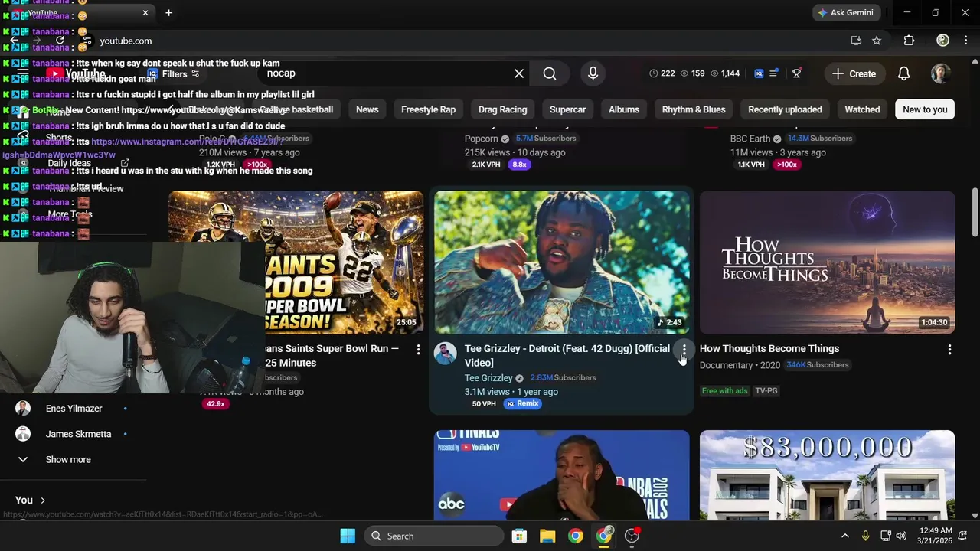Open the Filters dropdown

pos(181,74)
